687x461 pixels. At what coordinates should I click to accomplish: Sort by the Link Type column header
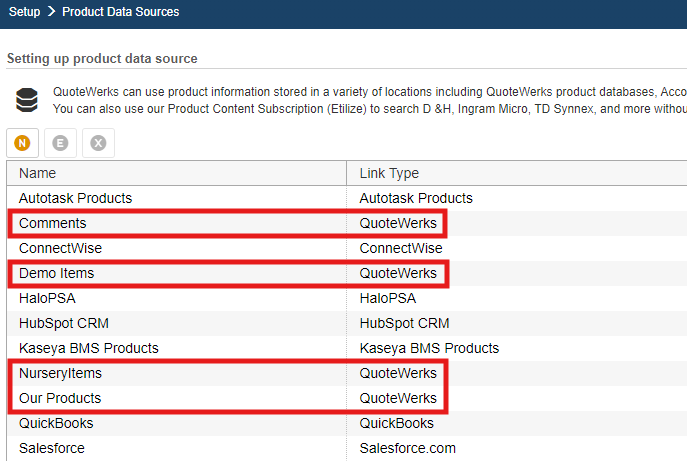pyautogui.click(x=389, y=173)
